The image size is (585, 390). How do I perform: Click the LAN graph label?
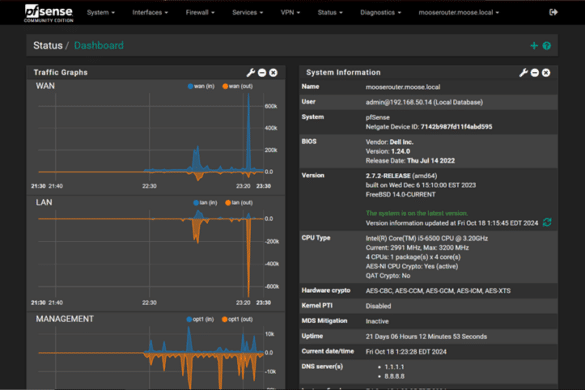(x=44, y=202)
